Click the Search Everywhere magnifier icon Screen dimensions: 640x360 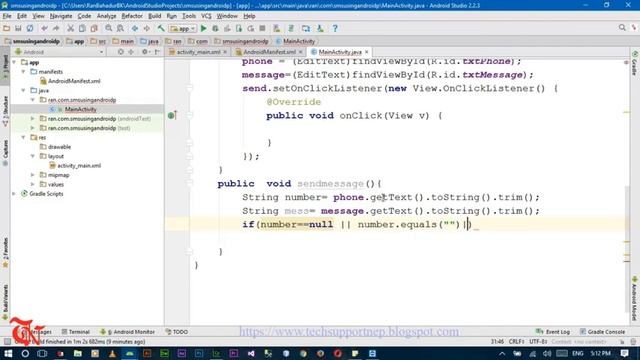coord(622,27)
